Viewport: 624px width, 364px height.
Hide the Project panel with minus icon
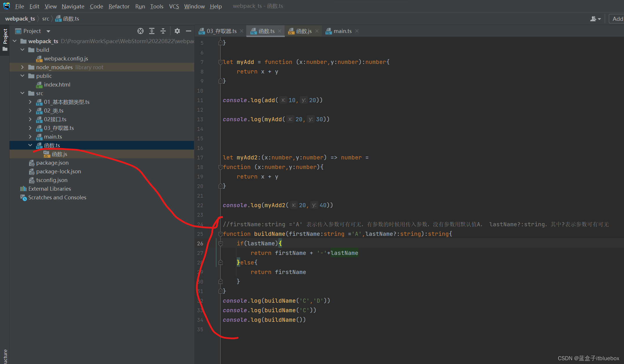[x=189, y=31]
